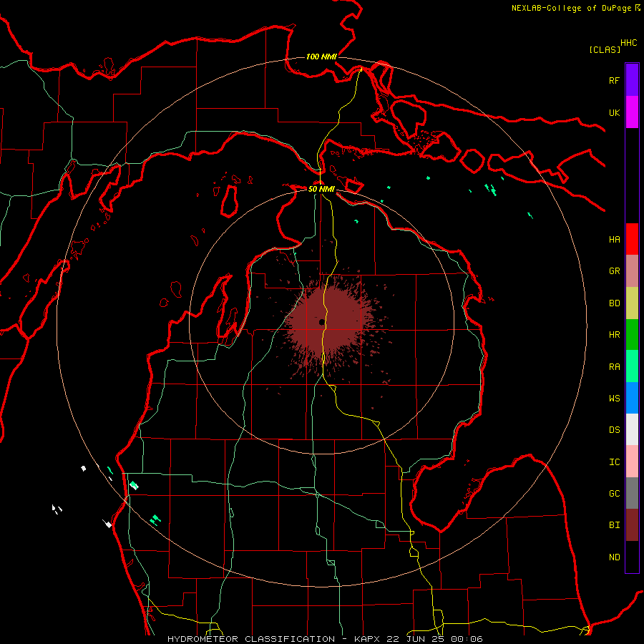Click the RF purple legend color swatch
The width and height of the screenshot is (644, 644).
(x=632, y=80)
